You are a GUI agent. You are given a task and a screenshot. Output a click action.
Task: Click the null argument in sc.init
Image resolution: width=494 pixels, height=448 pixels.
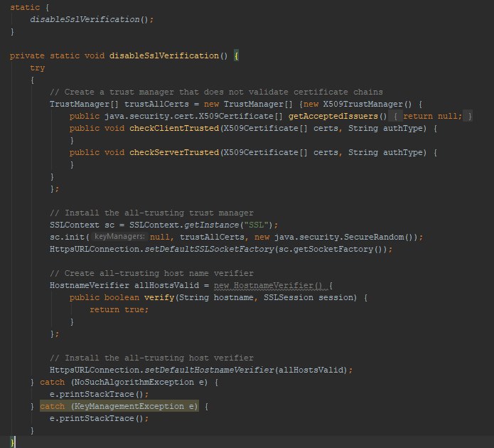(x=159, y=237)
